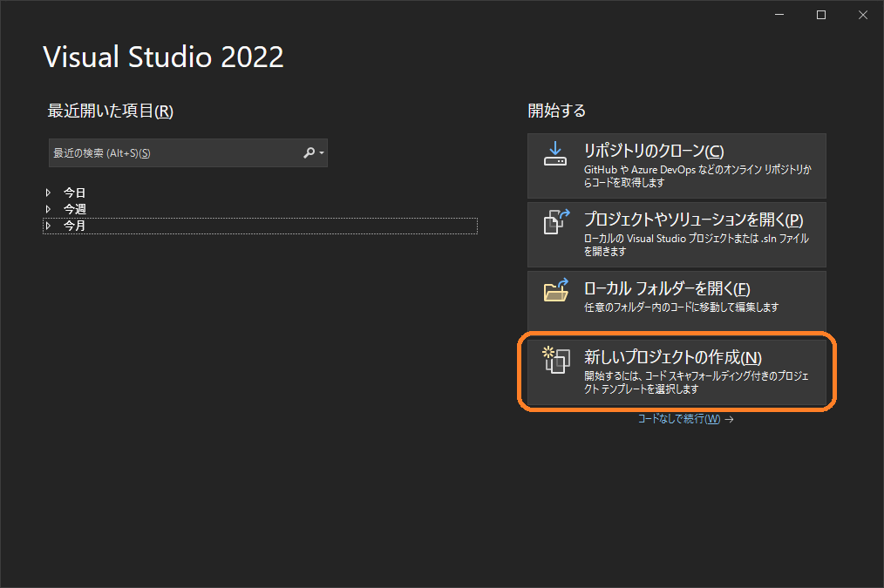Choose ローカル フォルダーを開く(F)
The width and height of the screenshot is (884, 588).
pyautogui.click(x=677, y=301)
